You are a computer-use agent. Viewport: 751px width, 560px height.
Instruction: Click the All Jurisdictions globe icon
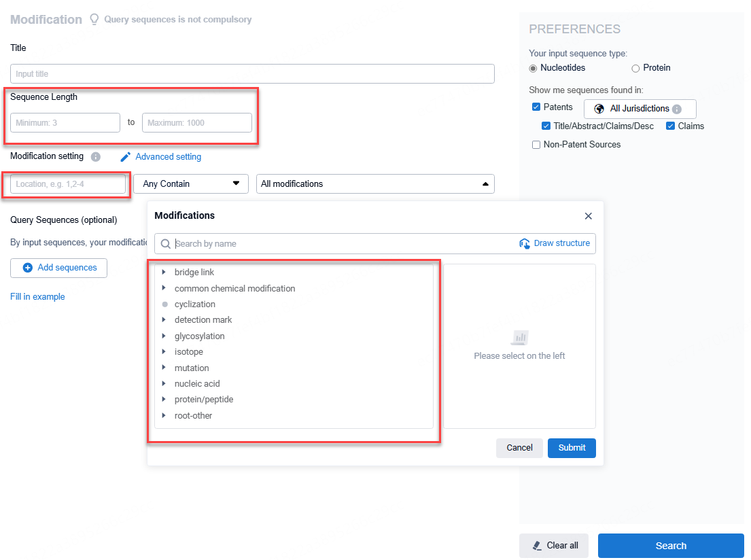pos(599,109)
